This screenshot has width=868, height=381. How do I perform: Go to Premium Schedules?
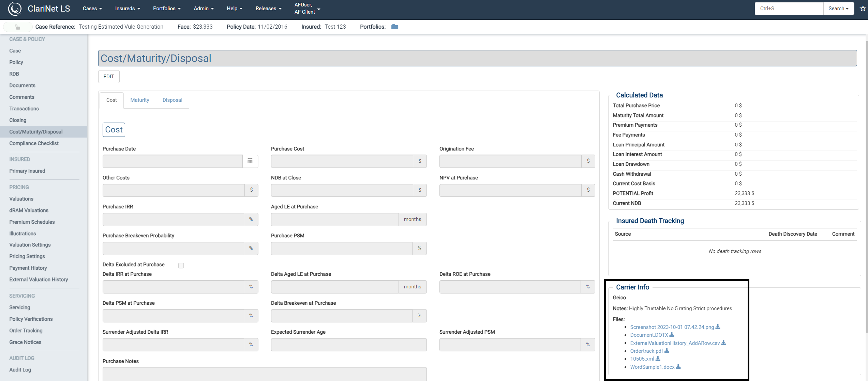[32, 222]
